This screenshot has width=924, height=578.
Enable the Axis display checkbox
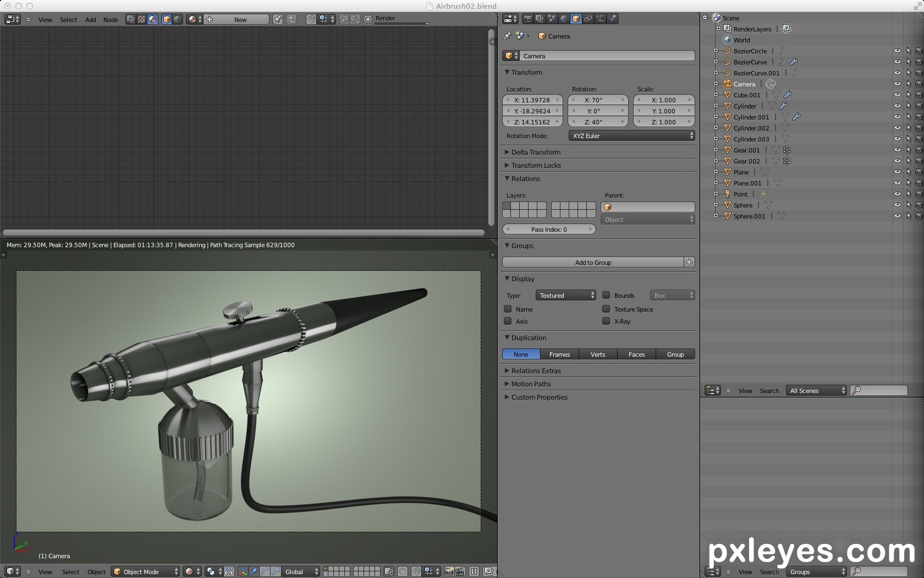(x=508, y=321)
